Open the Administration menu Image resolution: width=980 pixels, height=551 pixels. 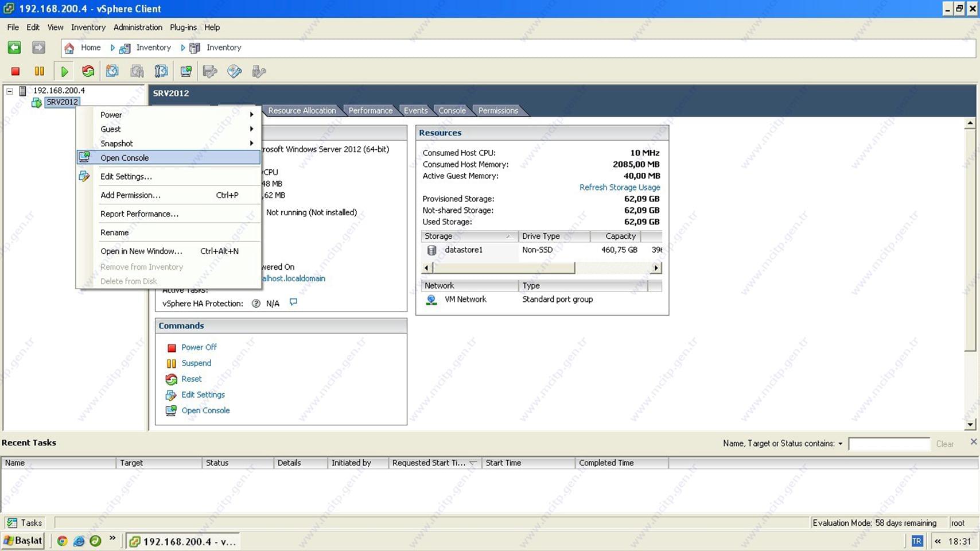[138, 27]
